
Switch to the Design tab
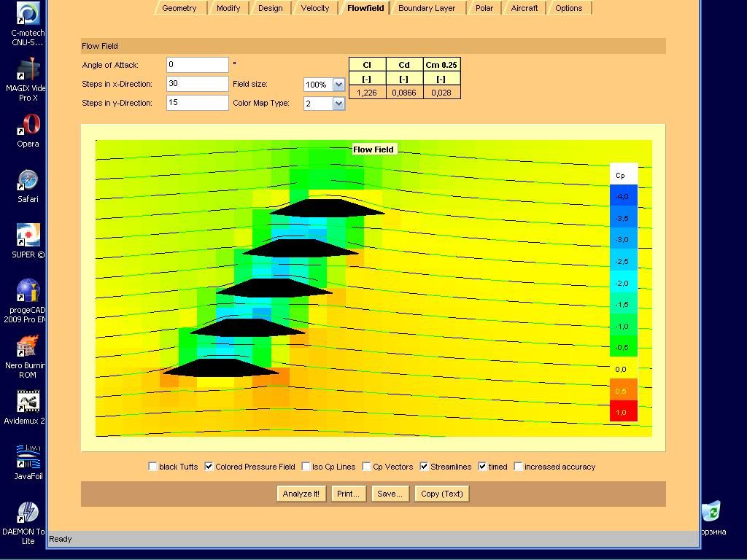click(x=270, y=8)
